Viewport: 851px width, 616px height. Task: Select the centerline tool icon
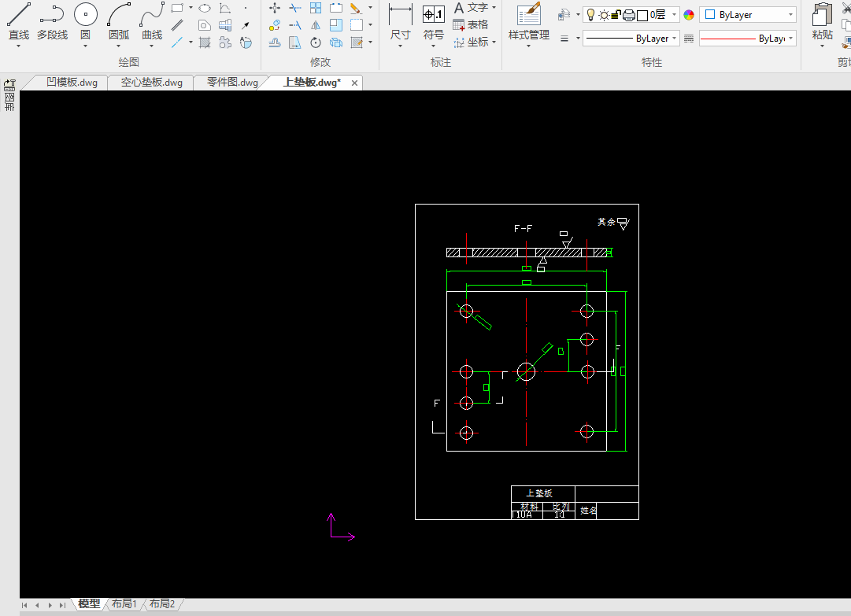tap(177, 42)
